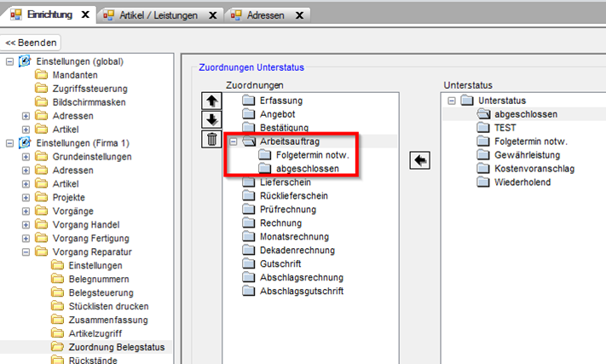Click the move down arrow button
The width and height of the screenshot is (606, 364).
click(x=212, y=120)
